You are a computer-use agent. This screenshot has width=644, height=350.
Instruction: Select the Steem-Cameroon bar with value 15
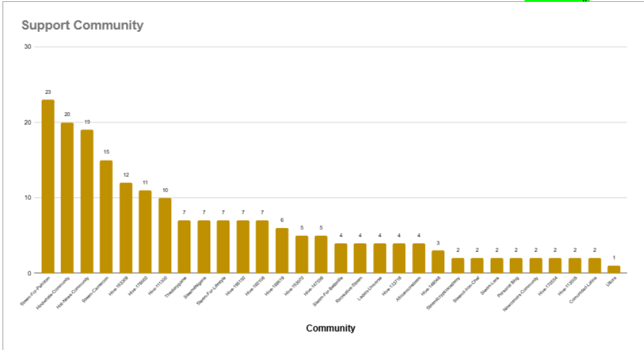click(106, 217)
